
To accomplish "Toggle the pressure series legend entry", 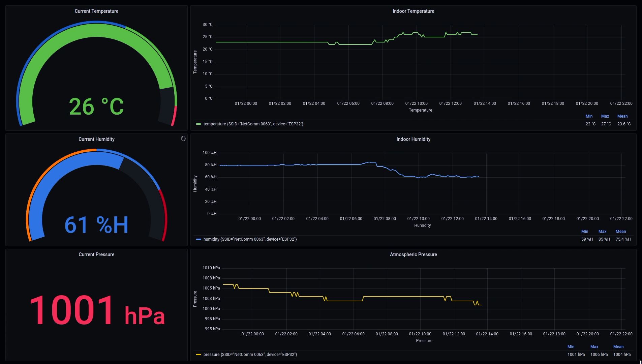I will (250, 355).
